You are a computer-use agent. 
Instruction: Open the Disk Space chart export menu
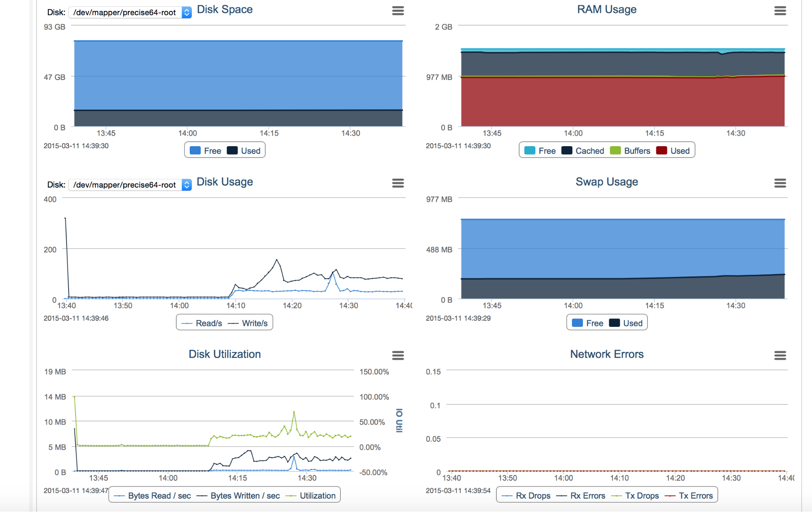[398, 11]
